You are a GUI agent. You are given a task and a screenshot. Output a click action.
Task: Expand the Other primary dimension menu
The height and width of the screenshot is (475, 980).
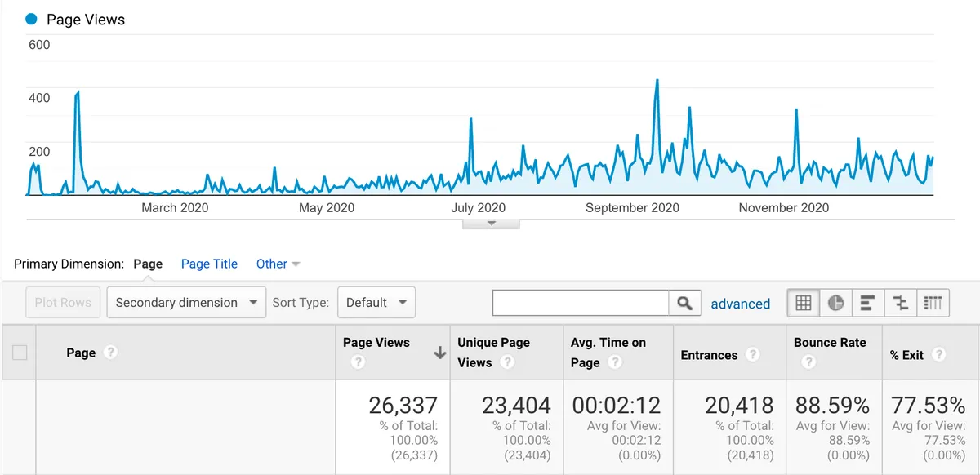click(x=278, y=264)
